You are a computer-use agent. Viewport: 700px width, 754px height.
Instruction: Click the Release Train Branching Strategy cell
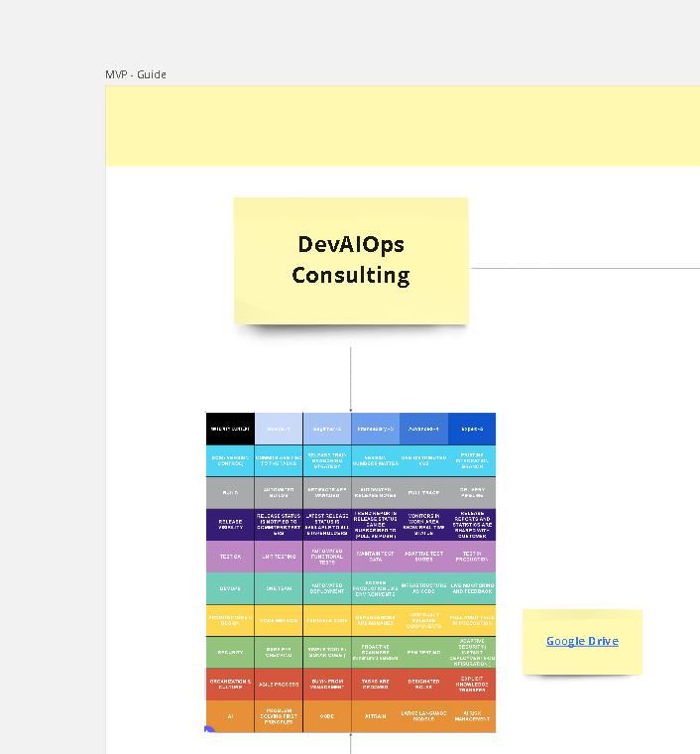click(326, 460)
